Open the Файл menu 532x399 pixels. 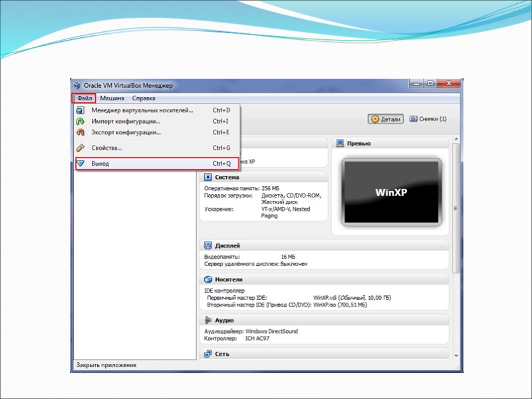tap(84, 98)
